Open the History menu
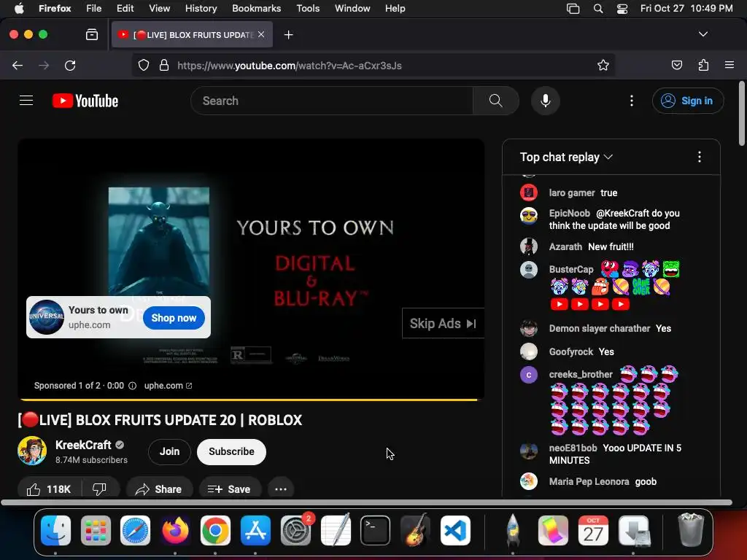Viewport: 747px width, 560px height. pyautogui.click(x=201, y=9)
